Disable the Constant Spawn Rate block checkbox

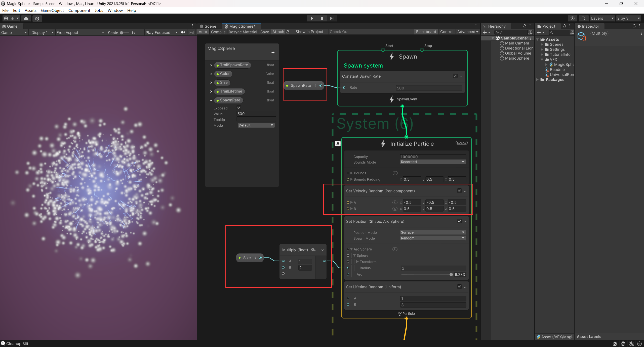pyautogui.click(x=455, y=76)
